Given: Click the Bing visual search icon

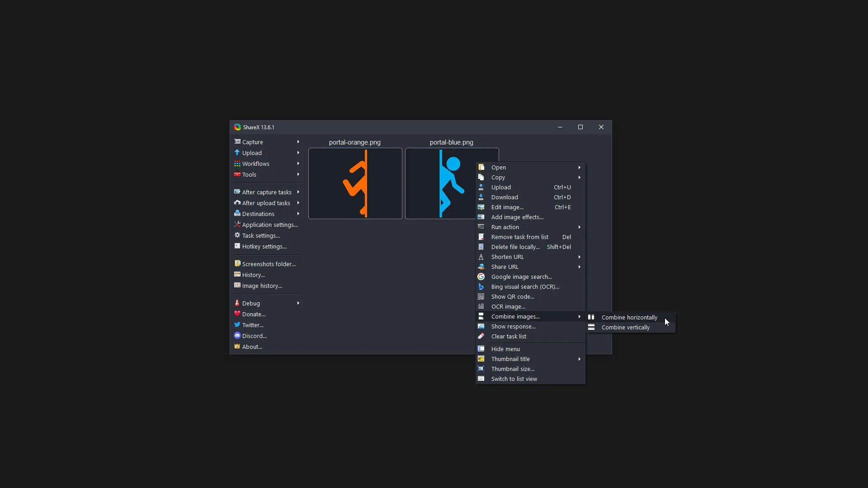Looking at the screenshot, I should coord(481,286).
